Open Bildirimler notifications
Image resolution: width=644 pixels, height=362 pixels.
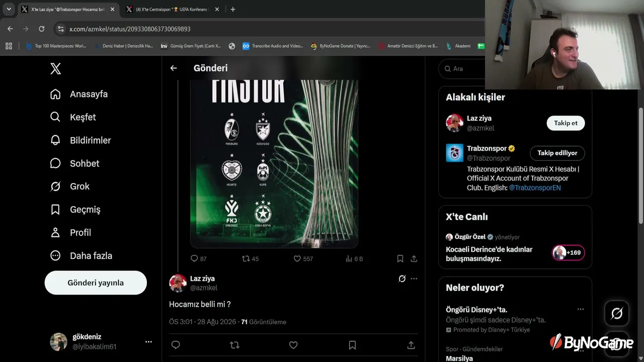click(x=80, y=140)
